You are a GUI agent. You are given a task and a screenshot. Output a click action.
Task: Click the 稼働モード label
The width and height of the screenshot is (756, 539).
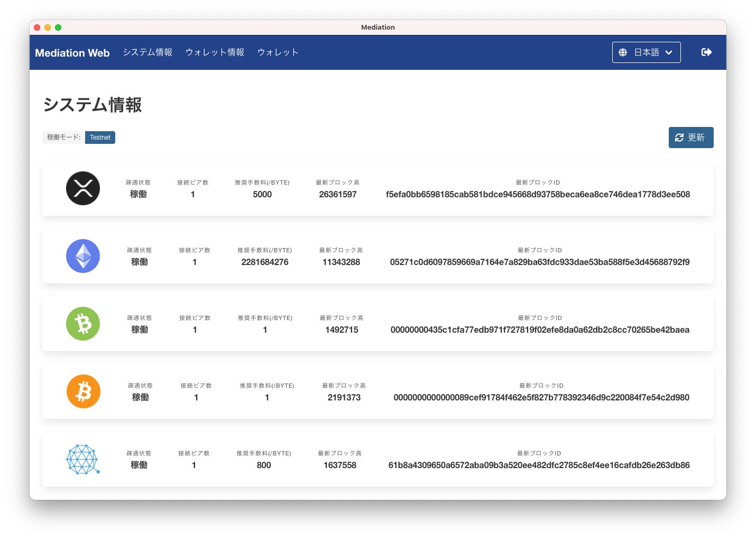point(63,138)
